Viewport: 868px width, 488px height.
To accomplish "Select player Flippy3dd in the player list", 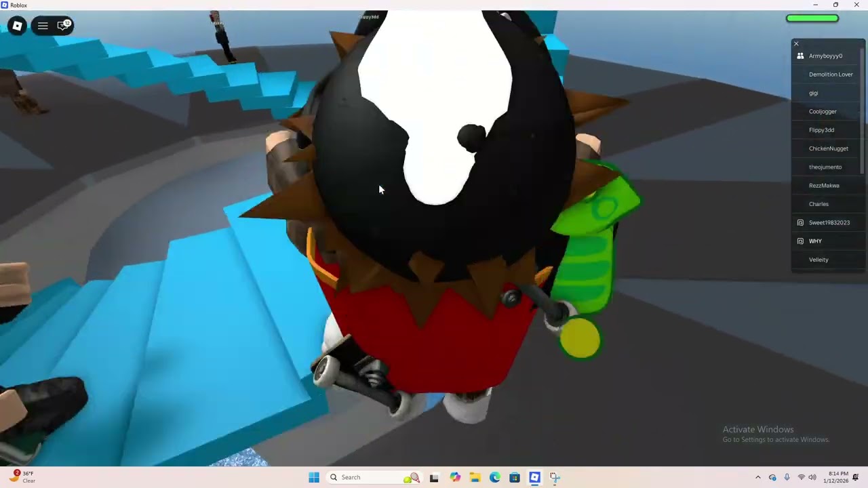I will coord(826,130).
